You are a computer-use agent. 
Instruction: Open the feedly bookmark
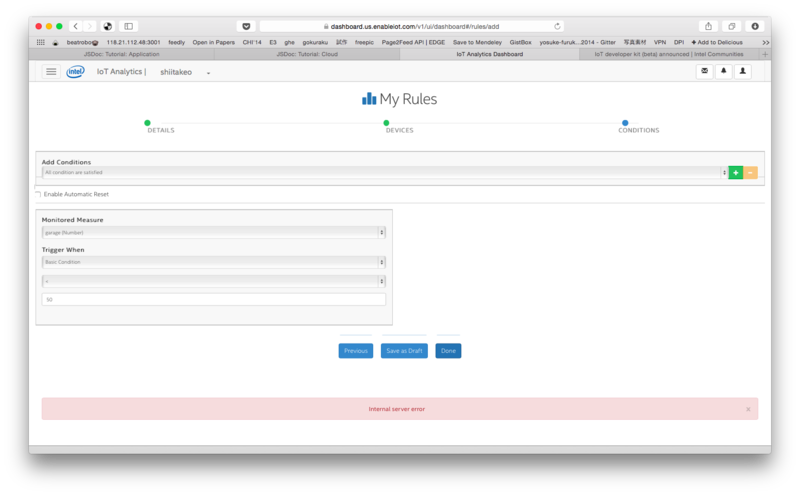coord(177,42)
